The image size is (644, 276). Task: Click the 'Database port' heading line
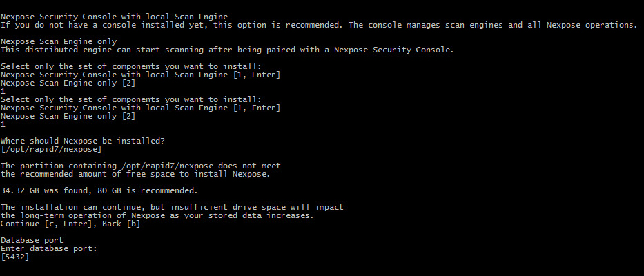32,240
